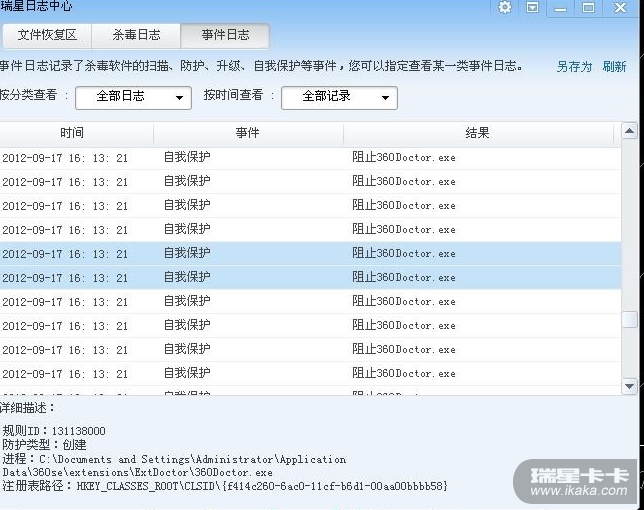Click the scrollbar down arrow

click(x=629, y=386)
